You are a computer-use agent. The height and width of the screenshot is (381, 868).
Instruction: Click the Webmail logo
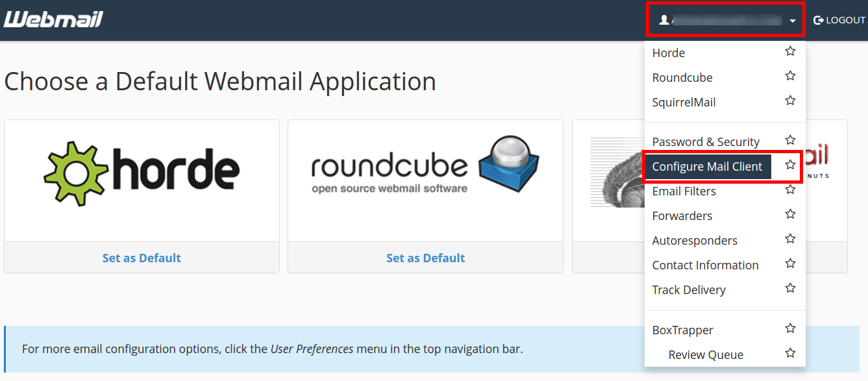click(x=53, y=19)
